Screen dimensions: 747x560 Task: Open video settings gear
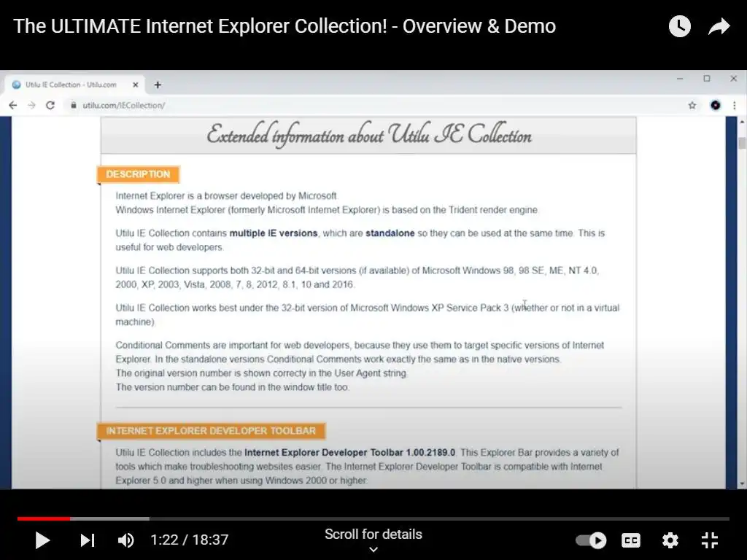670,540
